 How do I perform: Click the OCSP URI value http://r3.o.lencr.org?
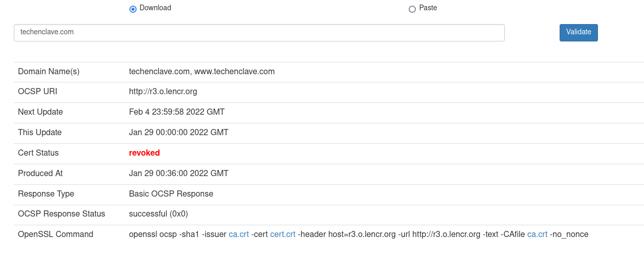click(163, 92)
